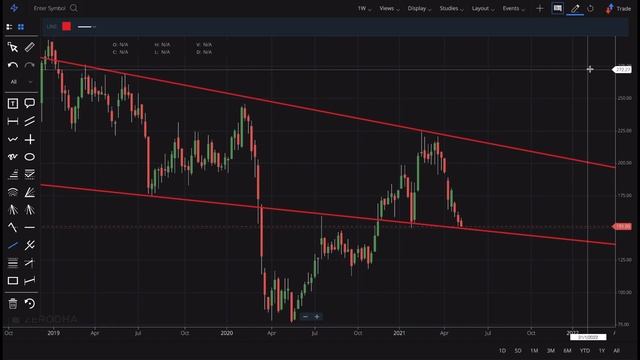Select the Fibonacci arc tool
This screenshot has height=360, width=640.
point(13,192)
